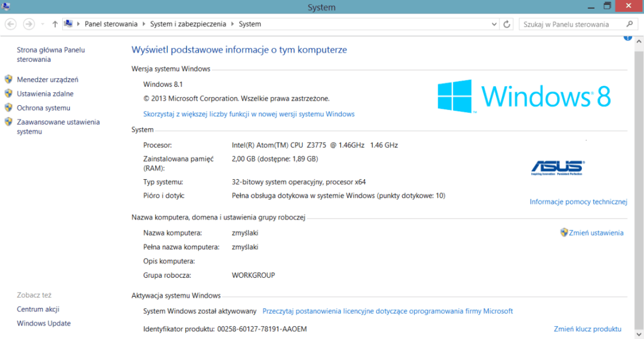Open Ustawienia zdalne
The image size is (644, 339).
tap(45, 93)
